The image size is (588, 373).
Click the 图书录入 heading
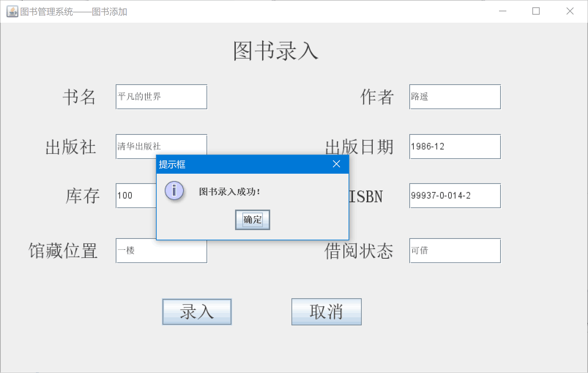[x=276, y=51]
